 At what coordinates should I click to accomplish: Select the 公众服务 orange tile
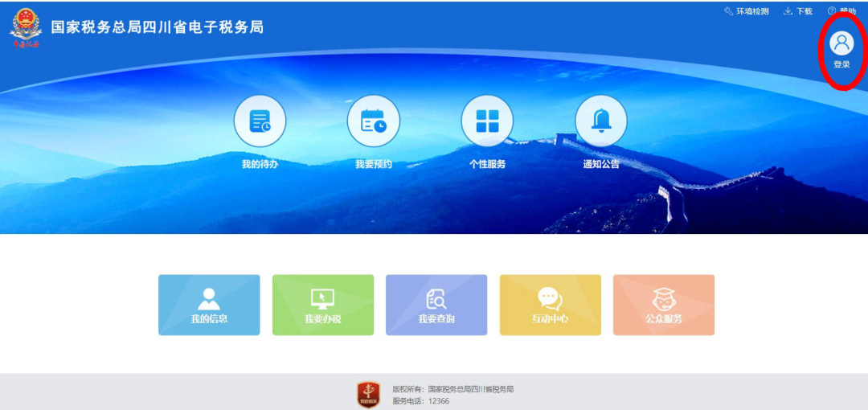(x=664, y=305)
